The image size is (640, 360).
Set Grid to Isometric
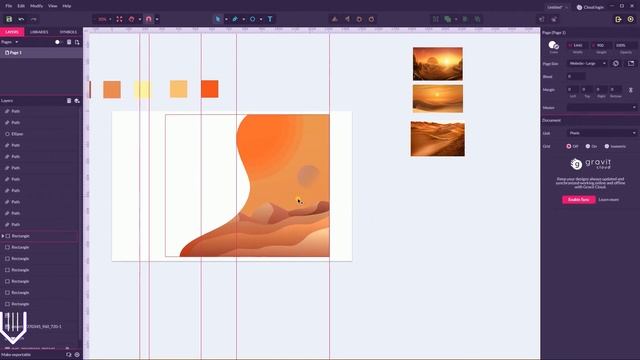607,146
